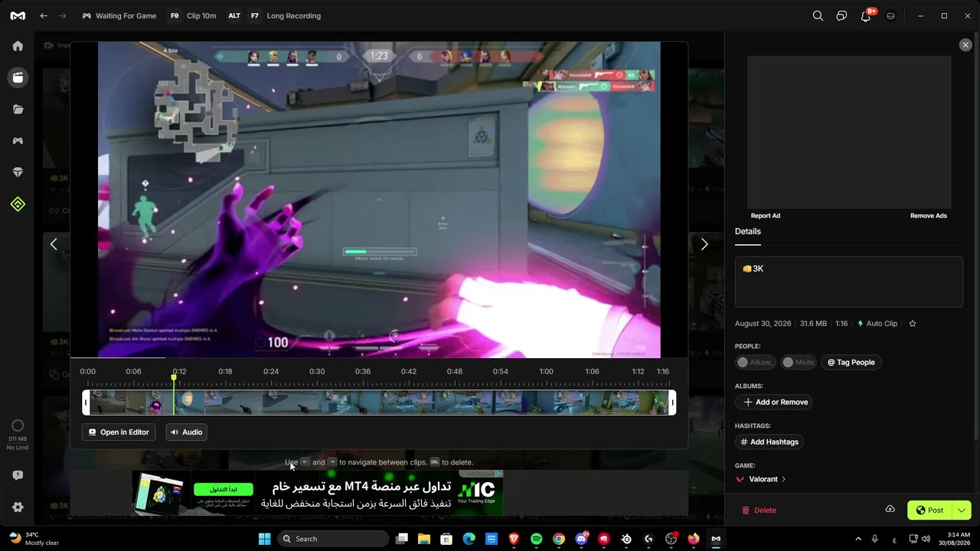Open the Brave browser from the taskbar
This screenshot has height=551, width=980.
tap(514, 539)
